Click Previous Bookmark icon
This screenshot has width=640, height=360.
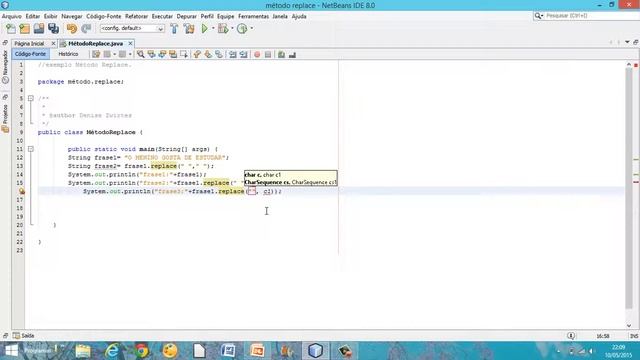(197, 54)
